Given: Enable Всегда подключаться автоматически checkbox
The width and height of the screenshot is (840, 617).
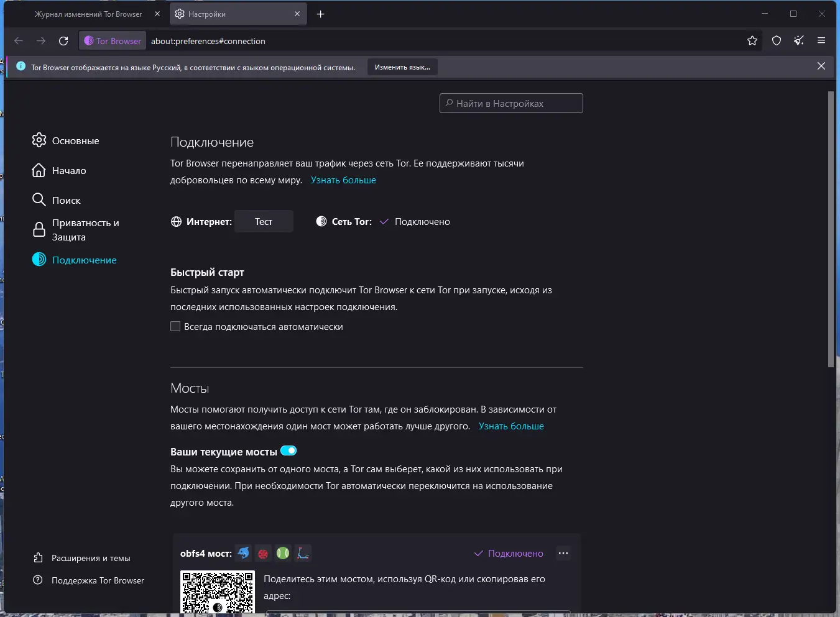Looking at the screenshot, I should coord(175,326).
